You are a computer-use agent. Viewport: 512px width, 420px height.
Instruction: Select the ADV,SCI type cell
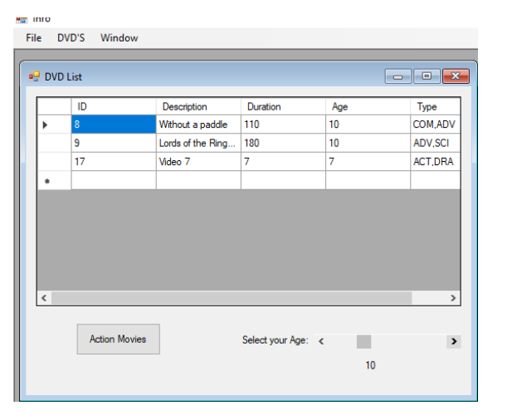point(436,143)
